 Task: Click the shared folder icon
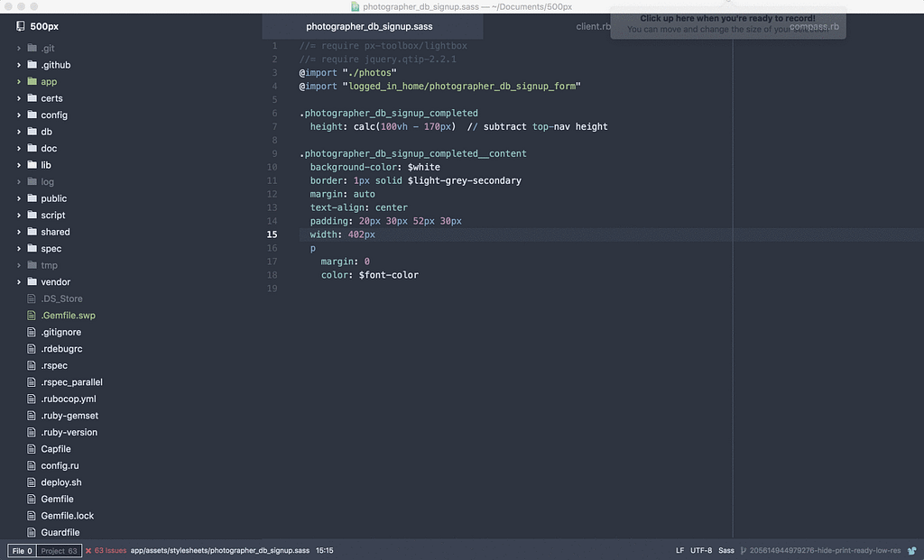click(32, 232)
